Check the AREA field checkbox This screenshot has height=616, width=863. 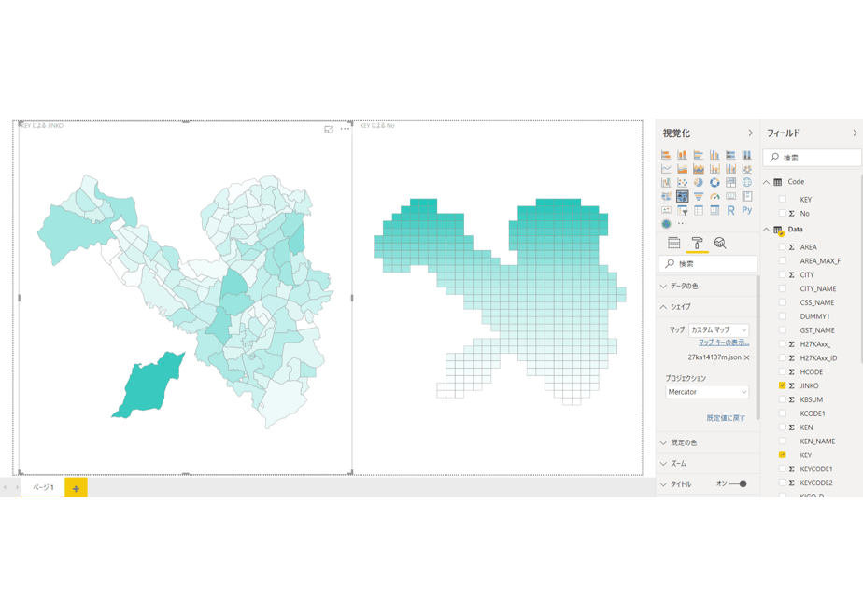click(x=782, y=247)
